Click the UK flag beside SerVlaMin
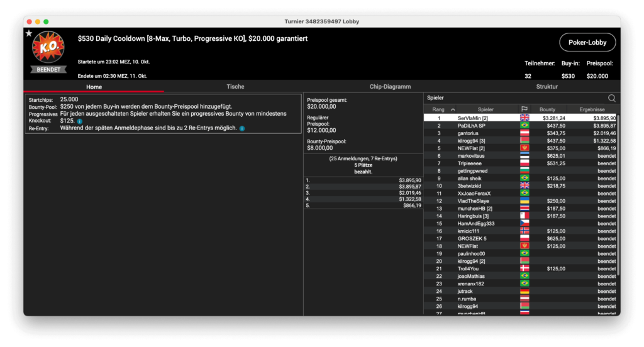 [x=524, y=118]
